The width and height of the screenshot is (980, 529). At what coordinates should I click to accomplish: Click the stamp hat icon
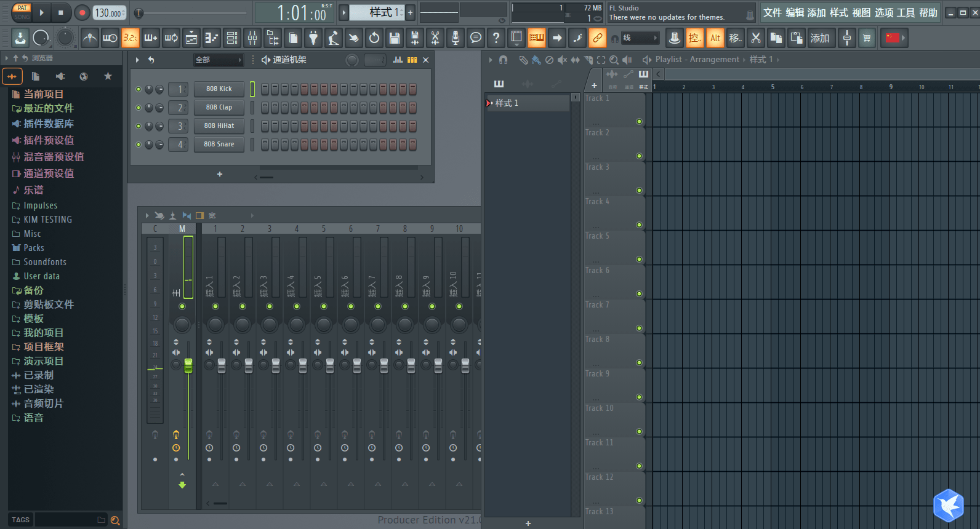tap(675, 38)
